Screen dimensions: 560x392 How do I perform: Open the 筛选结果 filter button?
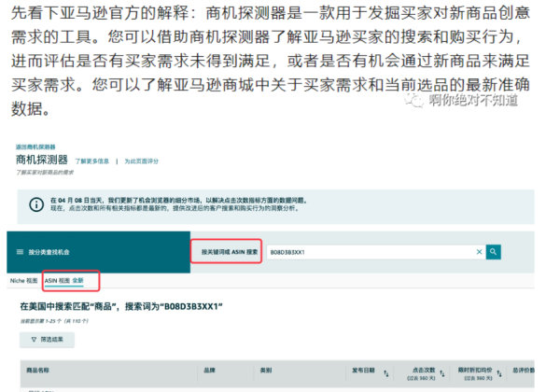[48, 340]
